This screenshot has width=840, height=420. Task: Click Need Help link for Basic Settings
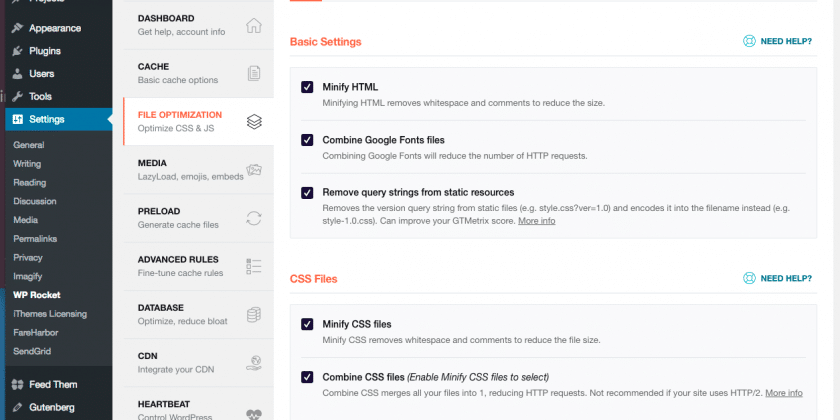click(x=786, y=41)
